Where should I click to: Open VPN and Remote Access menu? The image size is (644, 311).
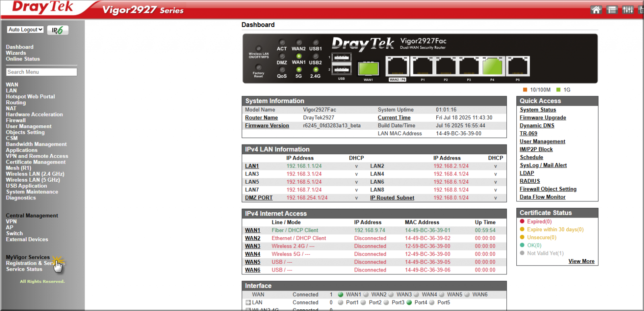click(37, 156)
